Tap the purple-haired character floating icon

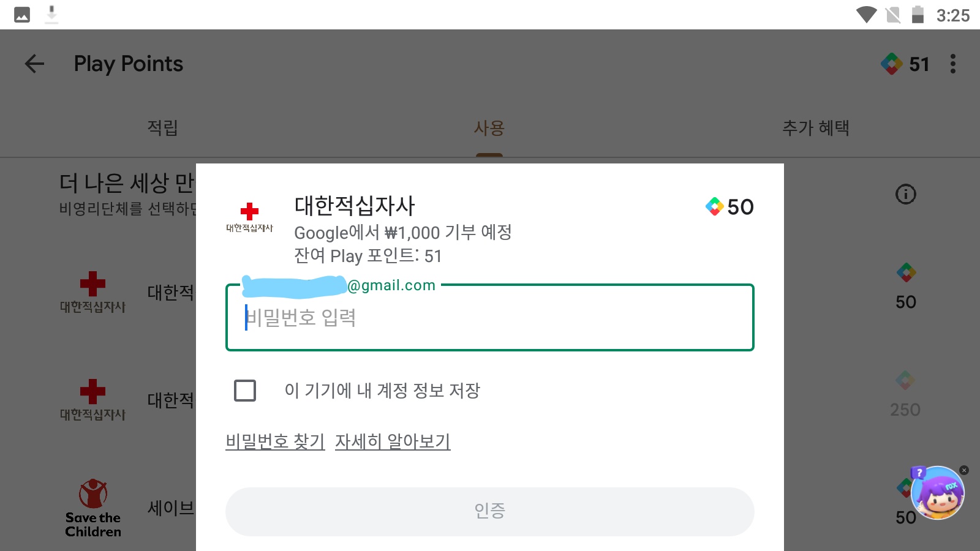[937, 493]
